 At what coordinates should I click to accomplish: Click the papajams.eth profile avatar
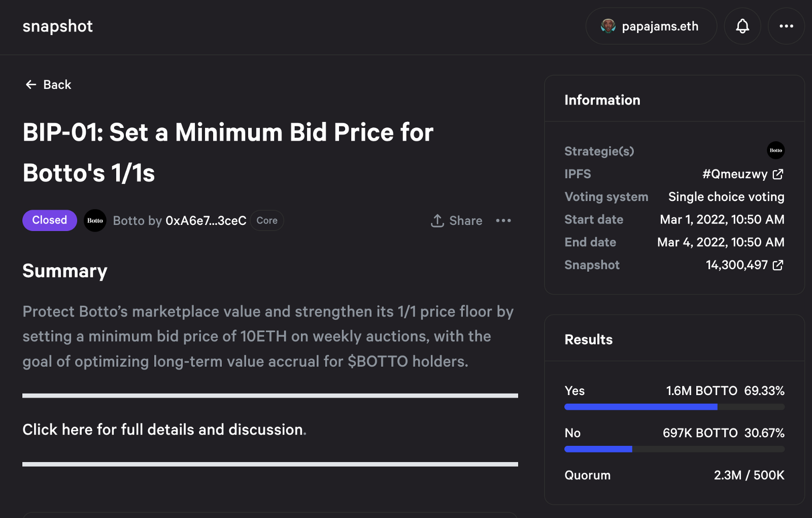[x=608, y=26]
